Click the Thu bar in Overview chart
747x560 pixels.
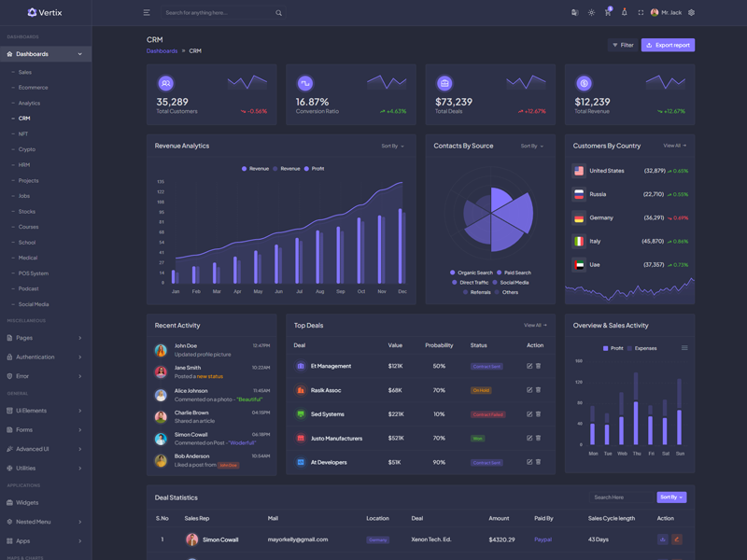[636, 422]
